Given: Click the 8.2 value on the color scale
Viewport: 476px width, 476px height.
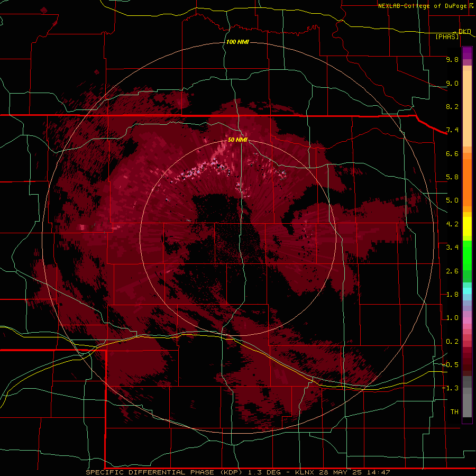Looking at the screenshot, I should pos(452,106).
